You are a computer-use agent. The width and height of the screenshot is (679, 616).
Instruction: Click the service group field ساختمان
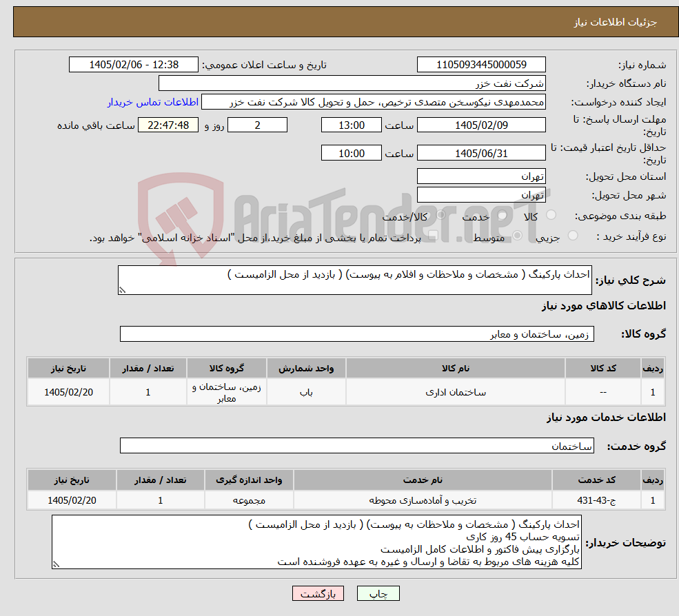point(357,445)
